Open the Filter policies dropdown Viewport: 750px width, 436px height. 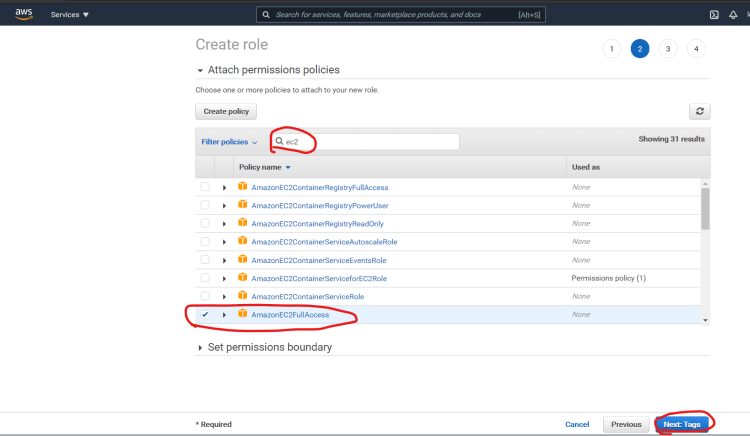229,142
